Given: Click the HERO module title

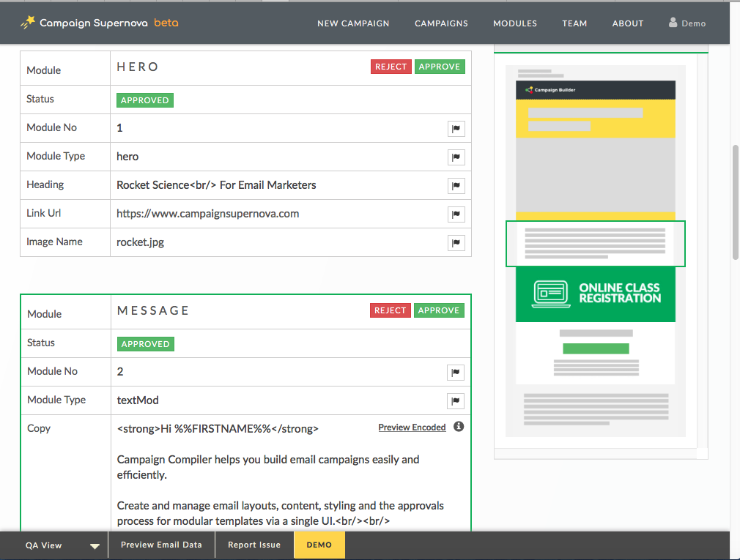Looking at the screenshot, I should 137,67.
